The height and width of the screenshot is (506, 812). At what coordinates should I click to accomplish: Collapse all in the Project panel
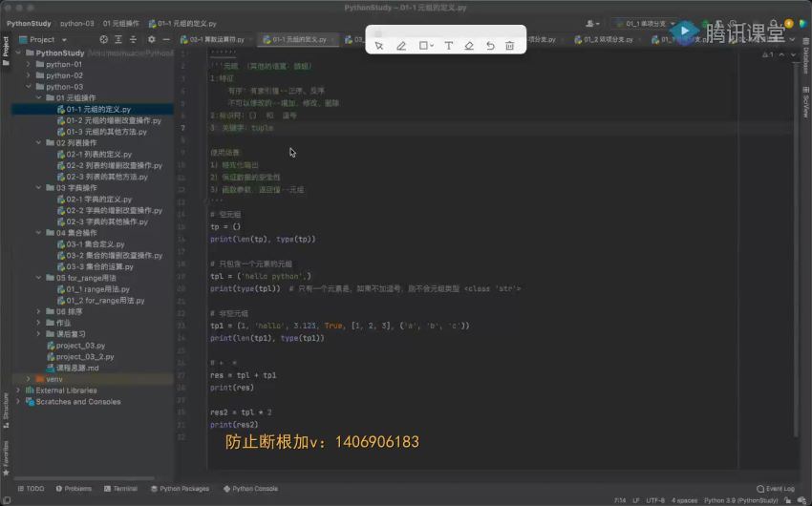(133, 39)
